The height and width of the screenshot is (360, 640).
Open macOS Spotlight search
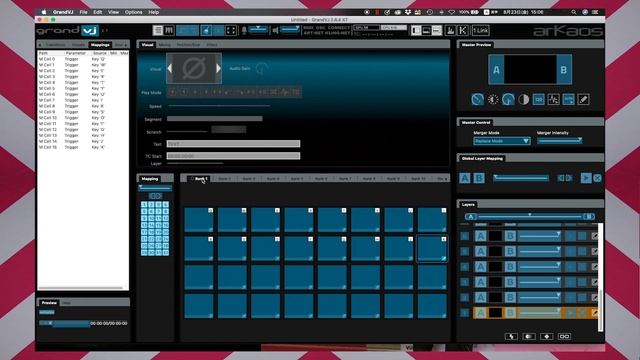(x=573, y=12)
